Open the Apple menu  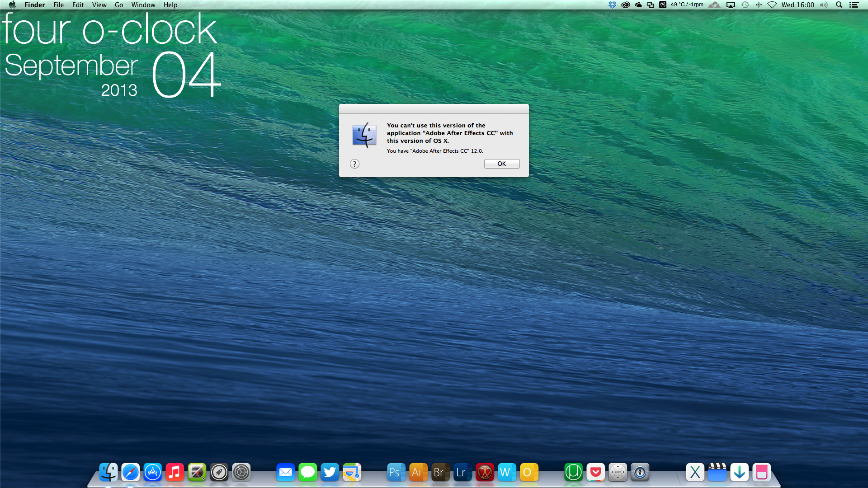click(x=12, y=5)
